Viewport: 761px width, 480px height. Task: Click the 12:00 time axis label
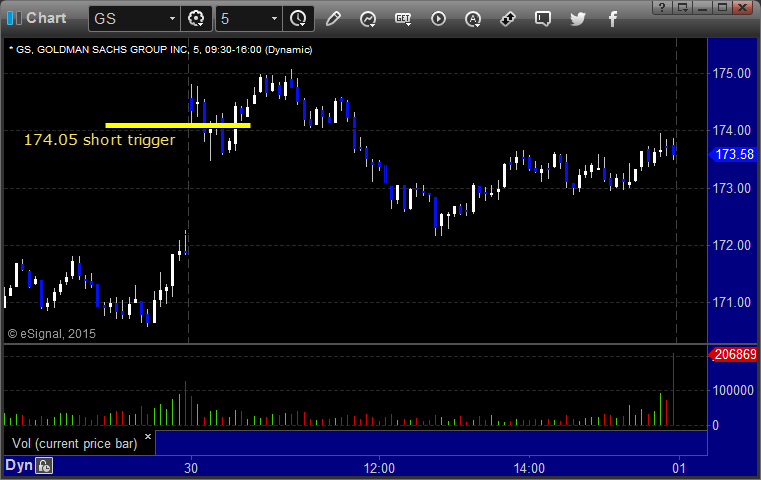pos(380,468)
